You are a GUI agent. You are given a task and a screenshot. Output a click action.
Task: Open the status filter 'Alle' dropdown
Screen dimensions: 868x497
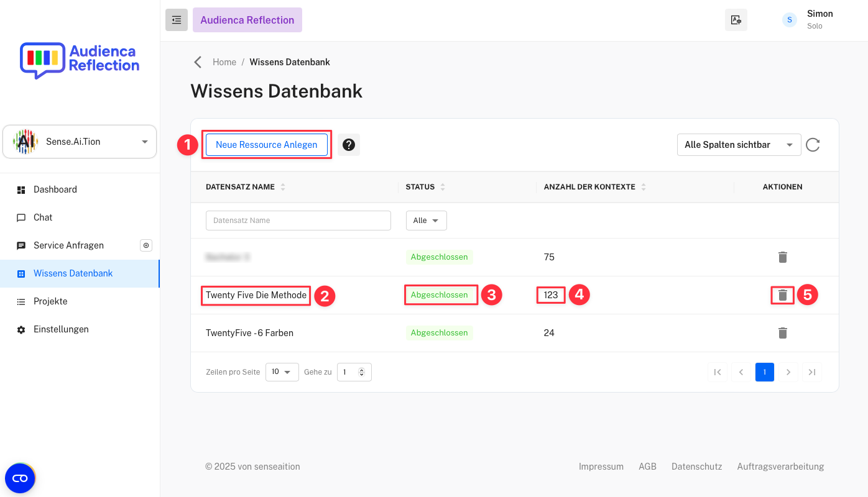pos(426,220)
